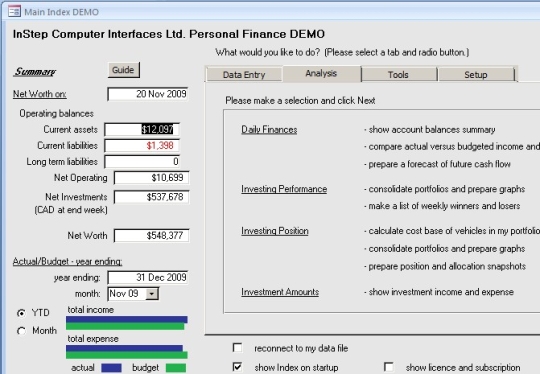Click the Current liabilities value field
The width and height of the screenshot is (540, 374).
pos(142,146)
